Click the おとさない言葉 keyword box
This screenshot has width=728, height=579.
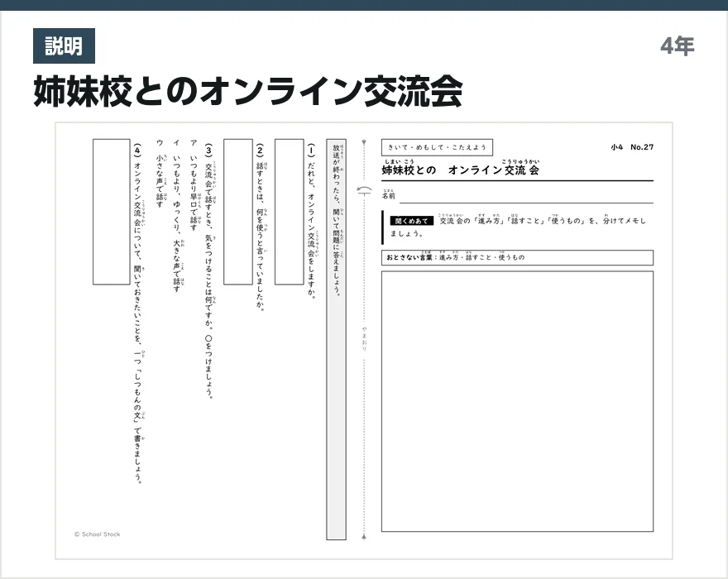coord(517,258)
